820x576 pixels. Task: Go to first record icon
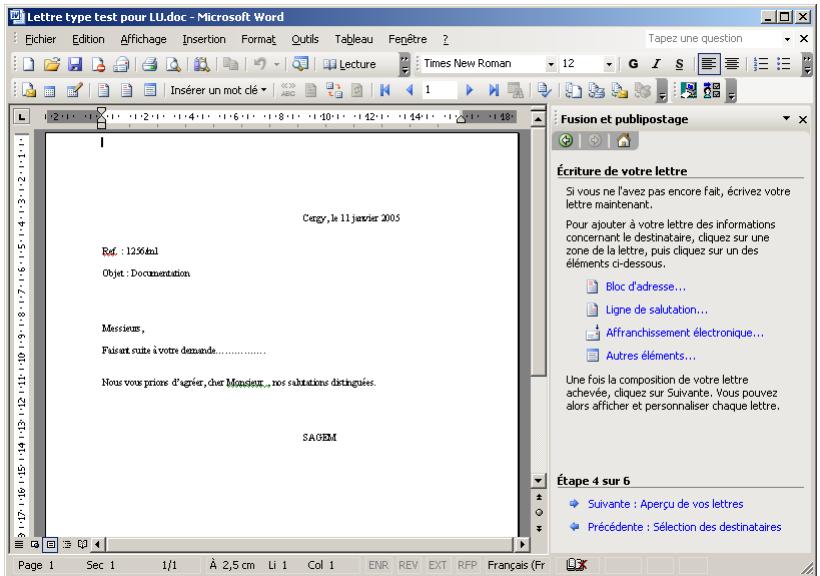385,91
